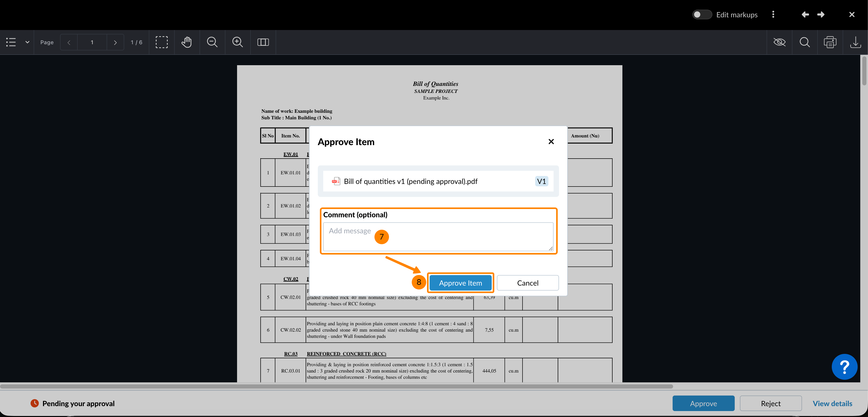
Task: Toggle the Edit markups switch
Action: pyautogui.click(x=702, y=14)
